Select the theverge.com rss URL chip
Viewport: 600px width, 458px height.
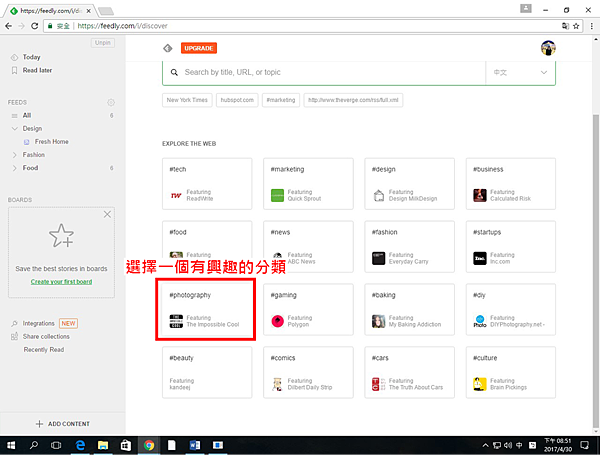click(353, 100)
